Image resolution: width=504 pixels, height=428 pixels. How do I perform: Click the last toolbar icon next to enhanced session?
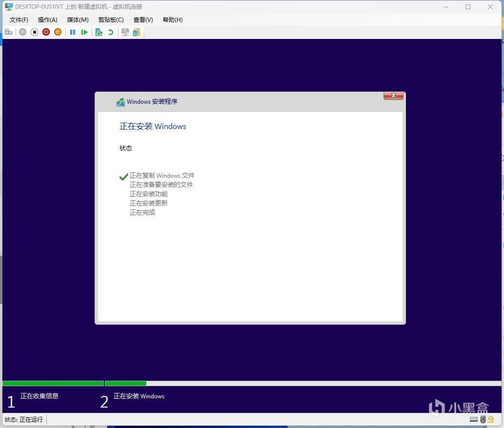point(136,32)
